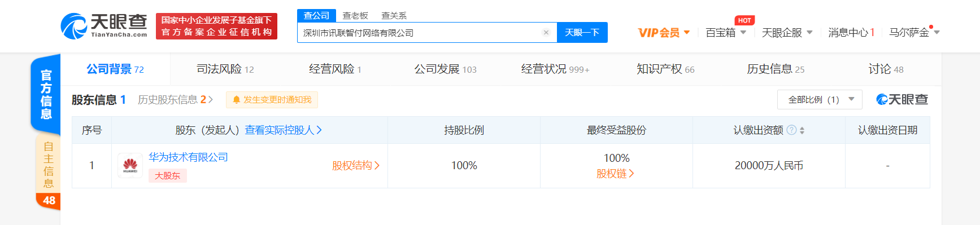This screenshot has width=980, height=225.
Task: Click the 序号 column header
Action: 92,130
